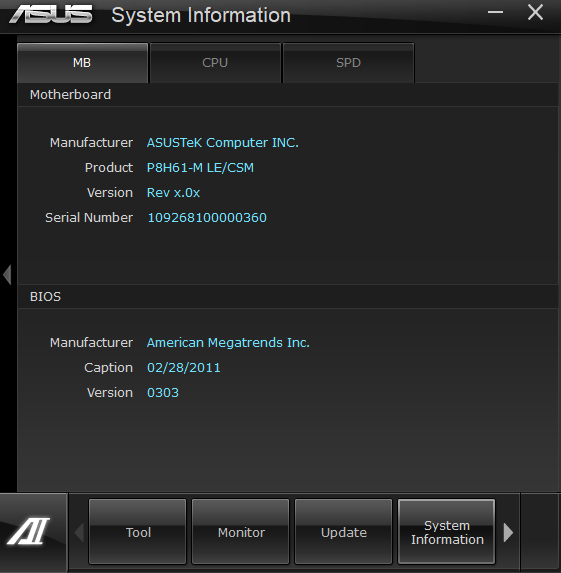Select product name P8H61-M LE/CSM
The width and height of the screenshot is (561, 573).
200,168
